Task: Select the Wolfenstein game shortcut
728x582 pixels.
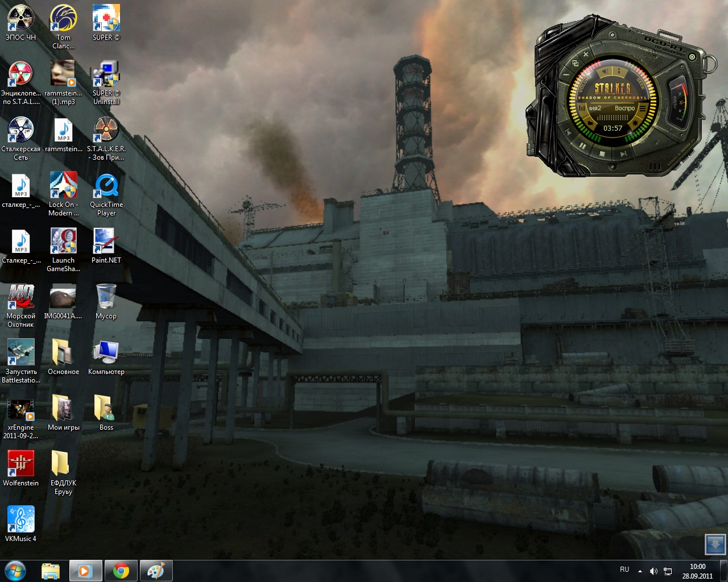Action: point(20,469)
